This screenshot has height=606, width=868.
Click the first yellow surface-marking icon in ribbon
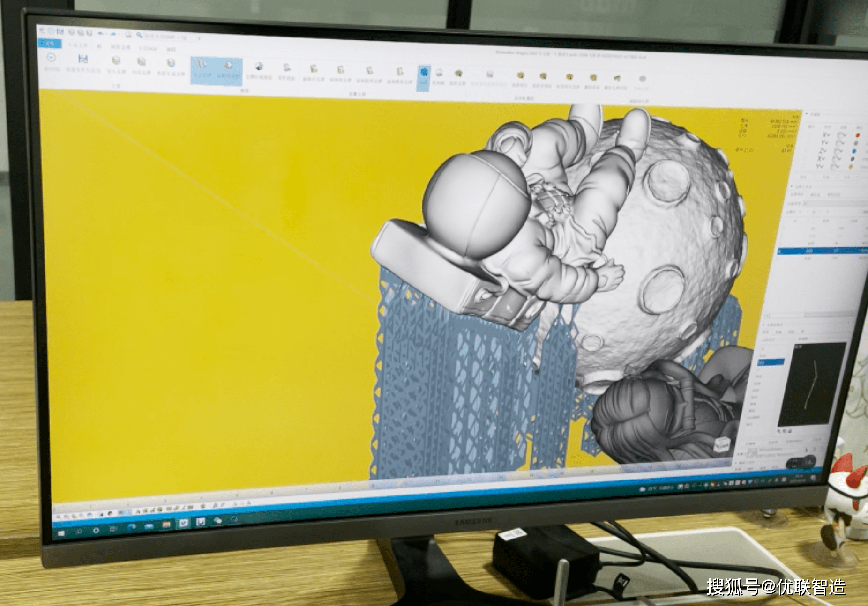(520, 75)
